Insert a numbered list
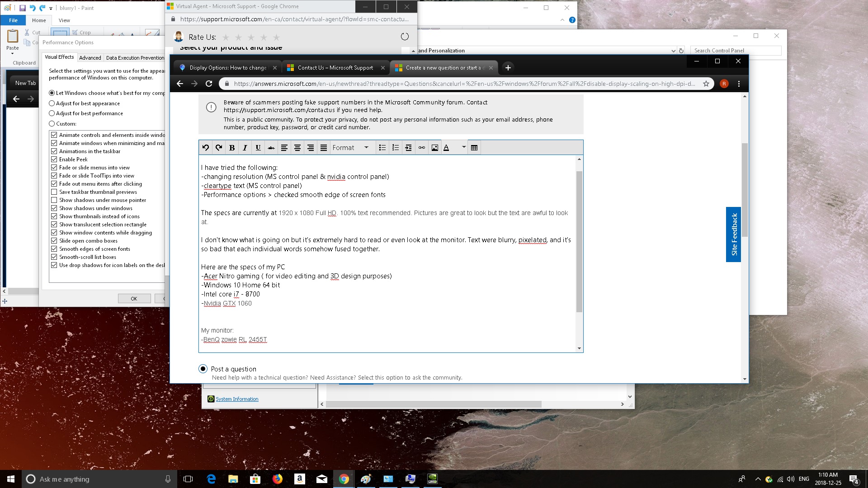 [x=396, y=147]
